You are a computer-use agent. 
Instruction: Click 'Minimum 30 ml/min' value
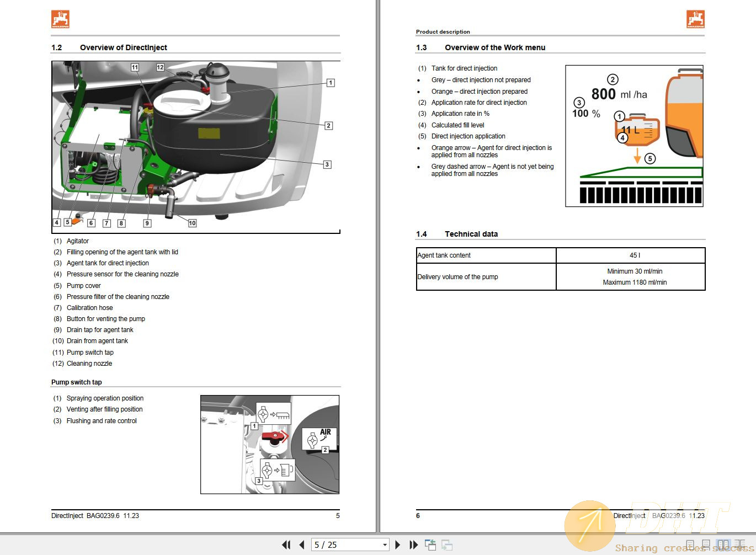pyautogui.click(x=635, y=271)
